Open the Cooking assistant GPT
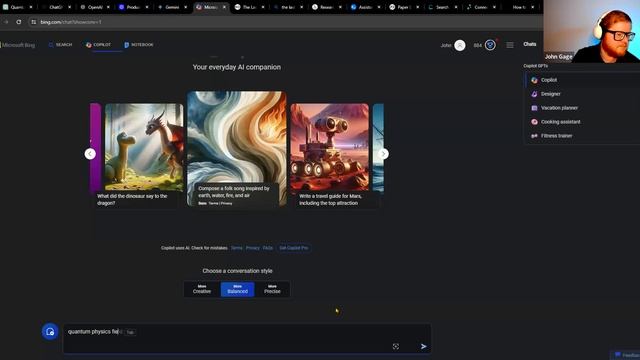The image size is (640, 360). point(582,122)
